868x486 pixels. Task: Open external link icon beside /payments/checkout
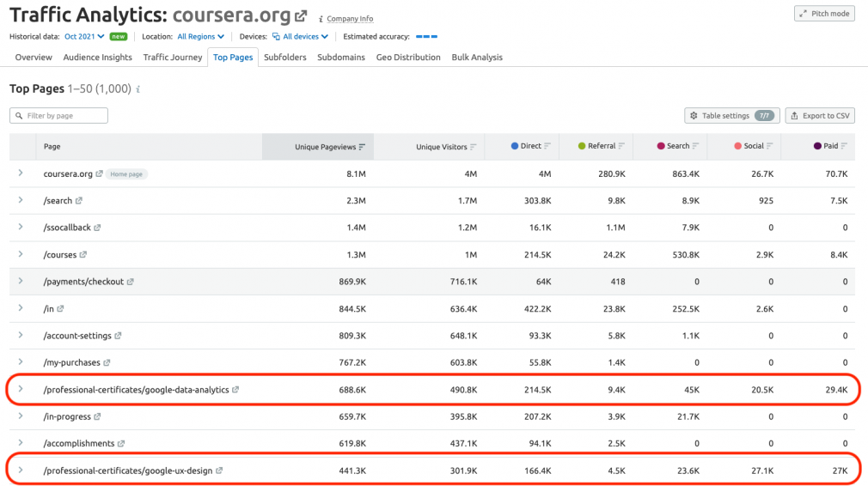click(x=130, y=282)
